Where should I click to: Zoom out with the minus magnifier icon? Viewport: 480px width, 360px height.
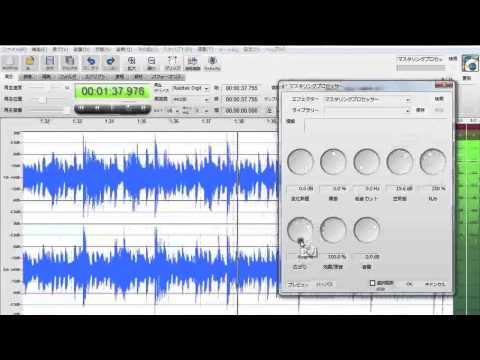(151, 62)
